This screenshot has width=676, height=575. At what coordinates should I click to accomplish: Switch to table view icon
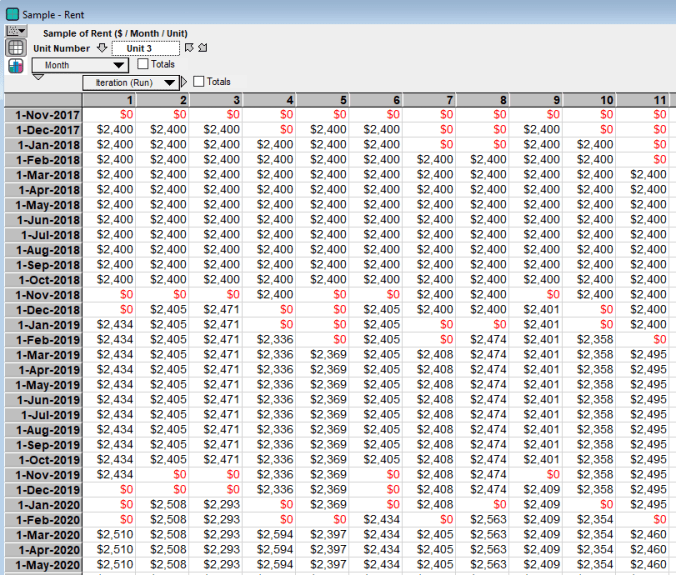click(16, 47)
